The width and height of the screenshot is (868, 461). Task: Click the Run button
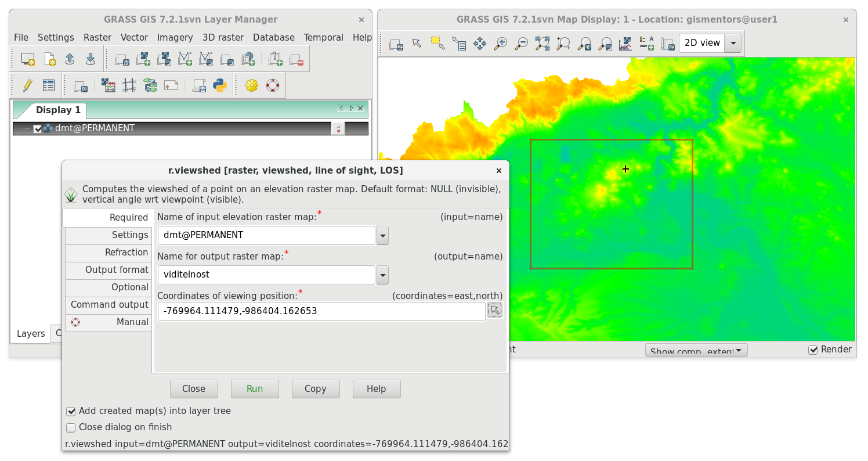[255, 389]
